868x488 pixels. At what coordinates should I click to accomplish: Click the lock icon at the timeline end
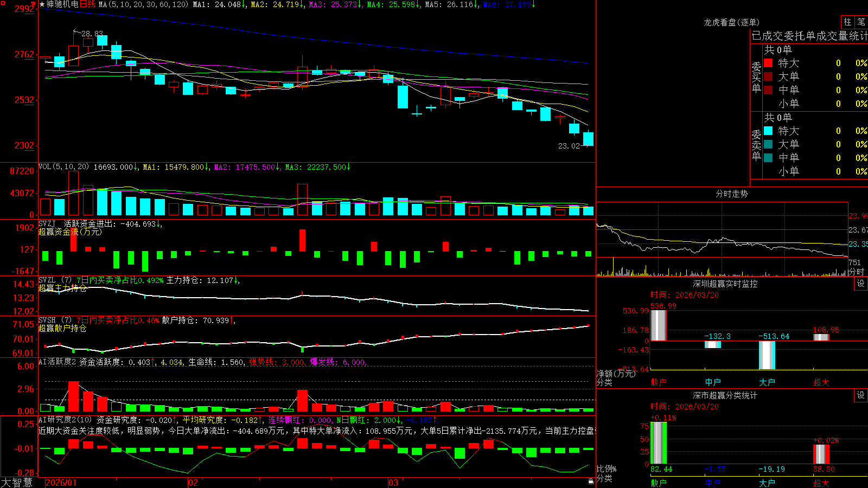pos(591,481)
